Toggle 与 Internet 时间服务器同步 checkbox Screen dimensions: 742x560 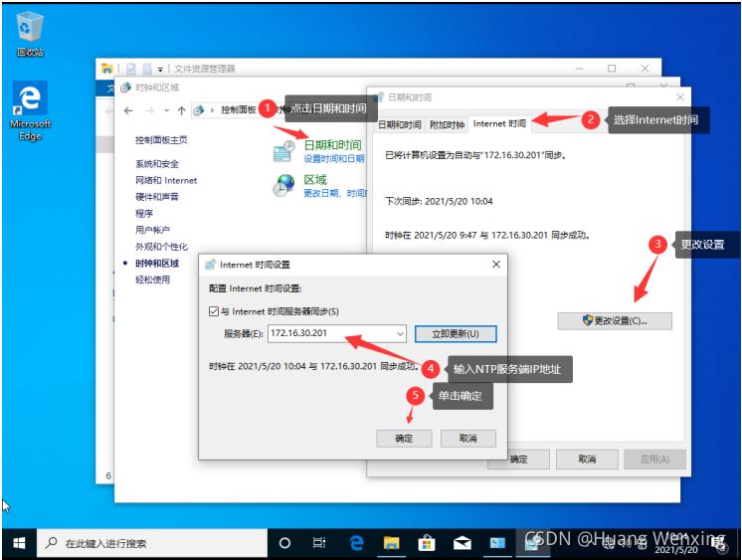214,311
